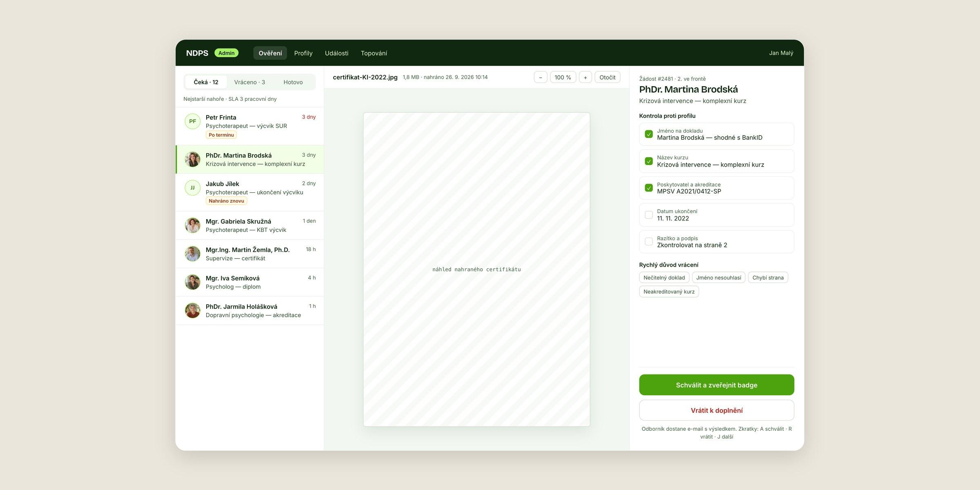Screen dimensions: 980x490
Task: Open Události in top navigation
Action: tap(336, 53)
